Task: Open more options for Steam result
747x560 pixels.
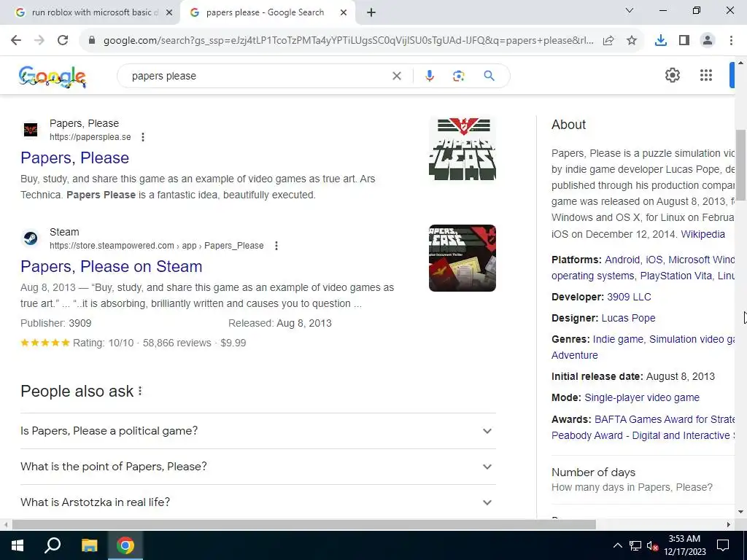Action: point(276,246)
